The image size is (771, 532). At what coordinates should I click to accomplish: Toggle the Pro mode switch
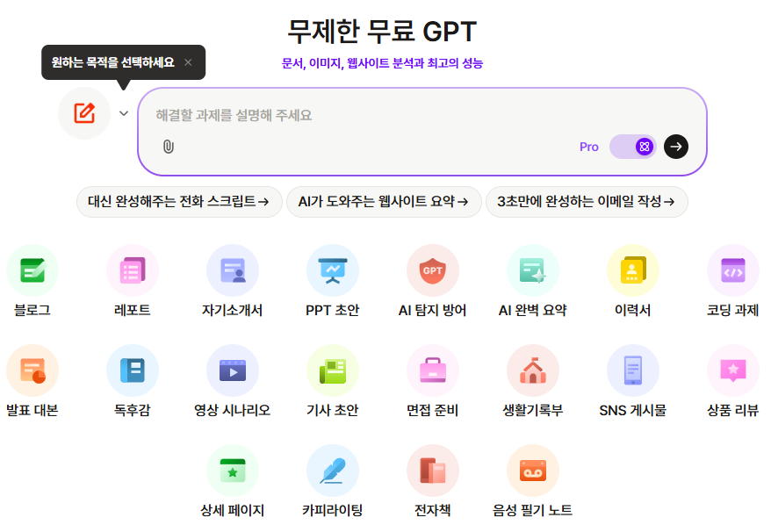[633, 147]
